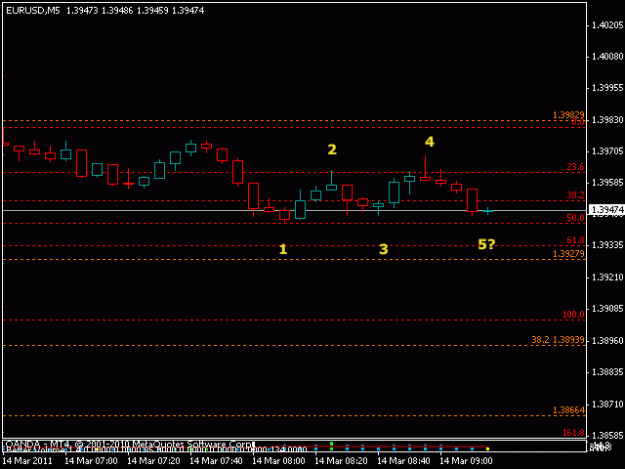Click the green dot in the volume indicator
Image resolution: width=625 pixels, height=469 pixels.
(x=331, y=446)
